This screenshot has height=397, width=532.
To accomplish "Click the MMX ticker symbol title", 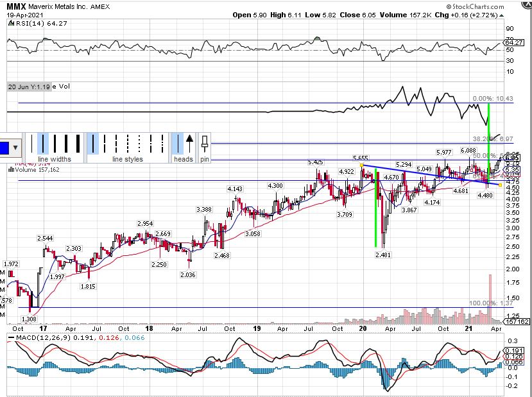I will (16, 6).
